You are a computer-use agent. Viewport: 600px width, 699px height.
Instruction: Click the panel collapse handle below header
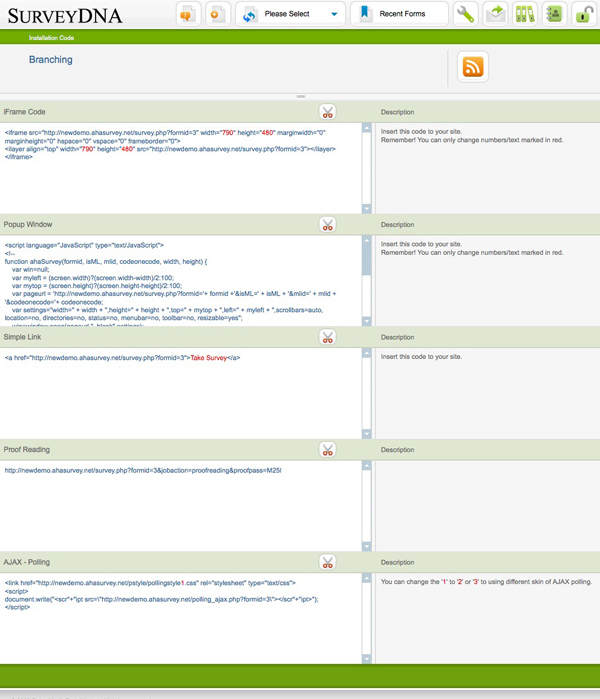[300, 96]
